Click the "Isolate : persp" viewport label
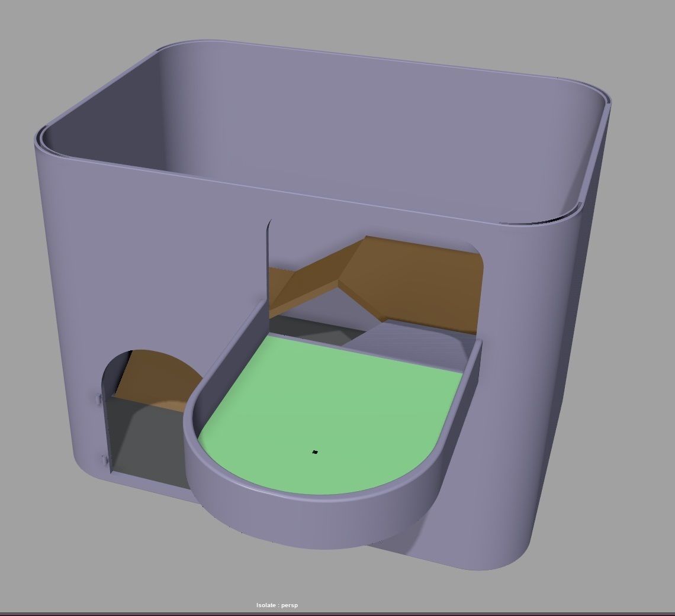 (277, 605)
